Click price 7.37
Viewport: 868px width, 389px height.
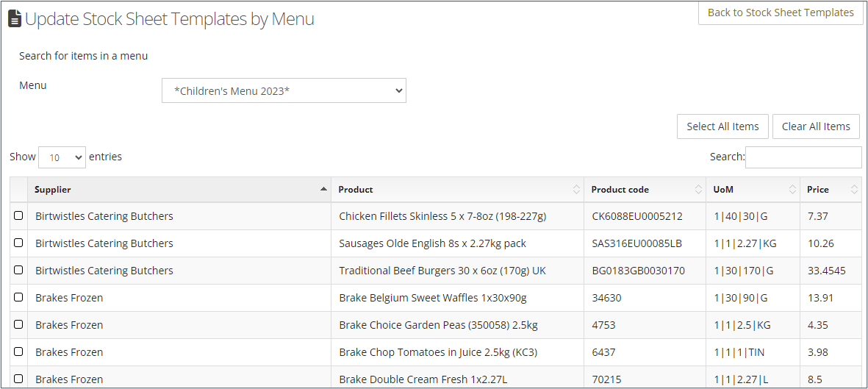click(x=817, y=216)
